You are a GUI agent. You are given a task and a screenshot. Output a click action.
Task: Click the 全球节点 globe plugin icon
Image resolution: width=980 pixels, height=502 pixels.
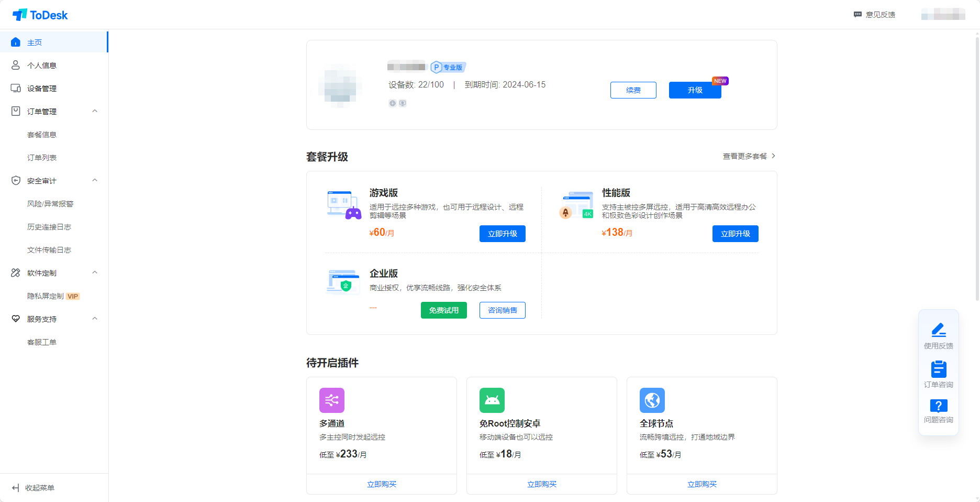[x=652, y=400]
